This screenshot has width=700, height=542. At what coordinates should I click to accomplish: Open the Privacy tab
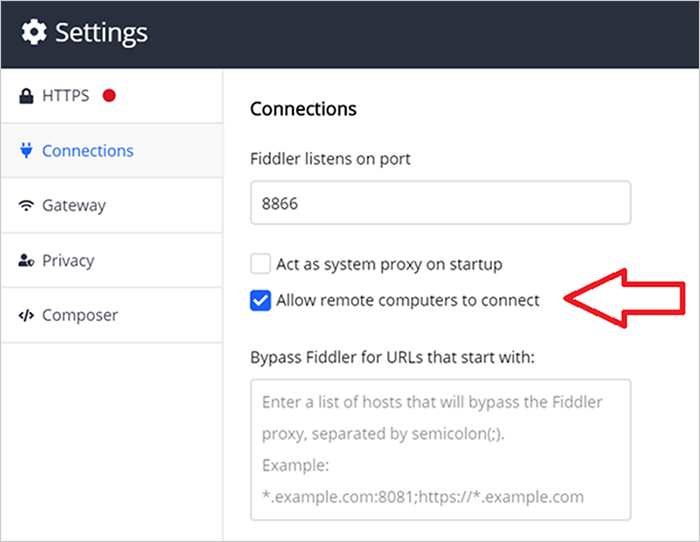tap(112, 260)
